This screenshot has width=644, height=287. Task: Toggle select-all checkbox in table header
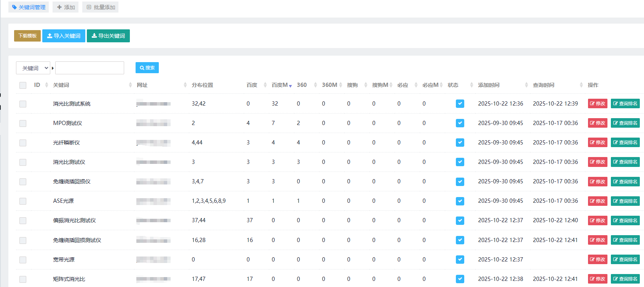(x=23, y=85)
